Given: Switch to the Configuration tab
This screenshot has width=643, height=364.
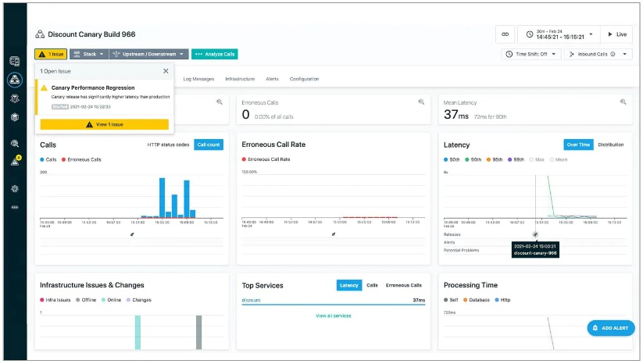Looking at the screenshot, I should point(304,79).
